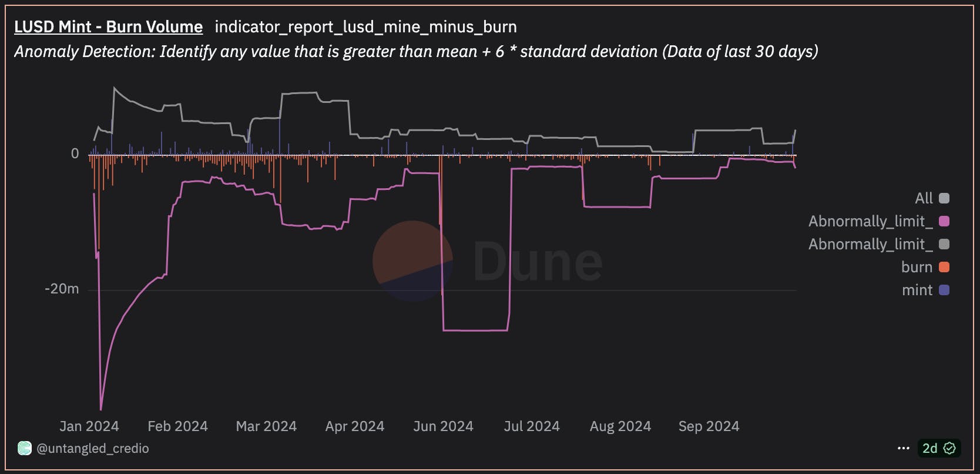
Task: Click the Anomaly Detection description text
Action: coord(416,52)
